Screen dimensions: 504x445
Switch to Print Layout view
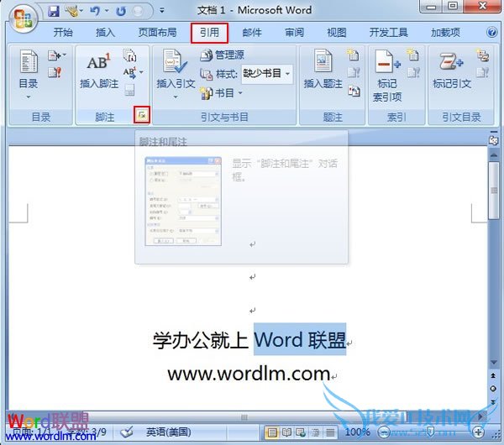tap(272, 432)
